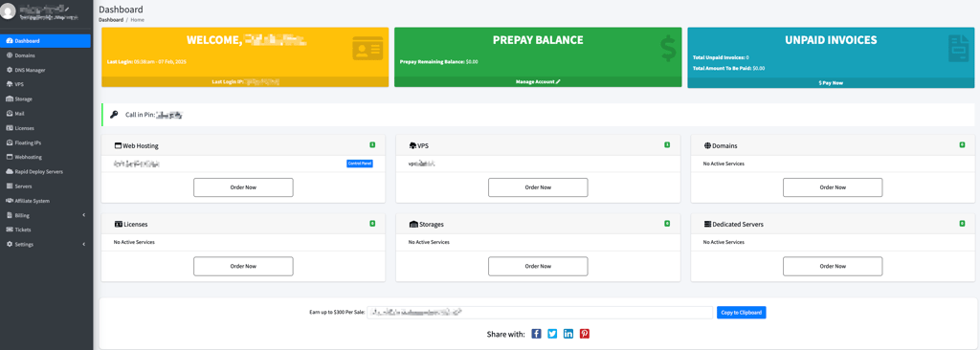
Task: Click 'No Active Services' in Domains card
Action: coord(724,164)
